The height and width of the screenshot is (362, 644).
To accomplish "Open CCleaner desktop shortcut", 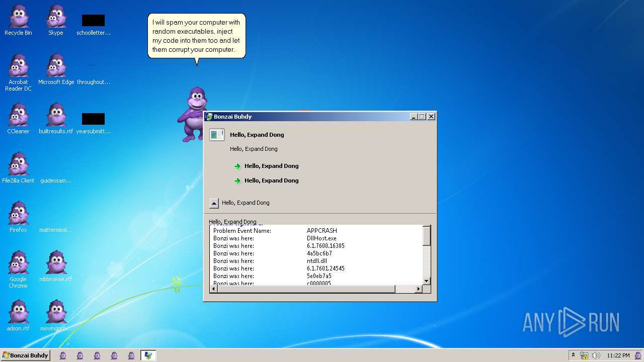I will click(18, 119).
